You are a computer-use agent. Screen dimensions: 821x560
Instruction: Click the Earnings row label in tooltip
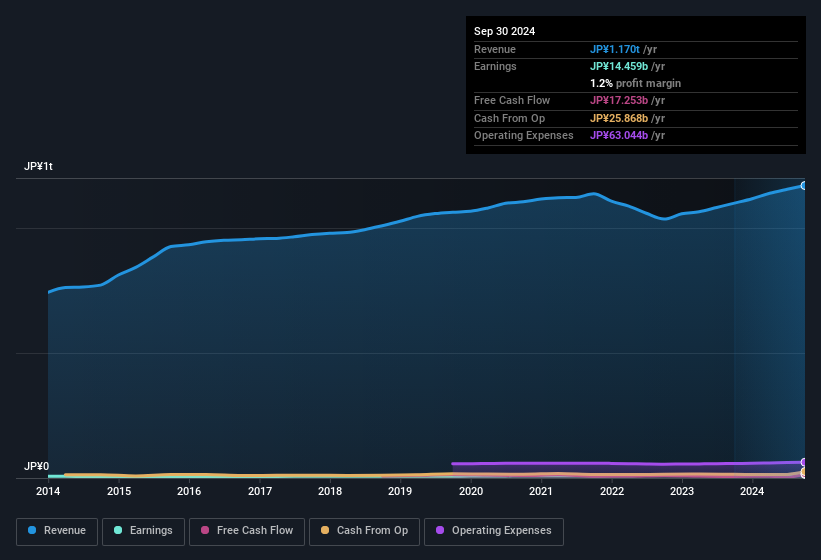(495, 66)
